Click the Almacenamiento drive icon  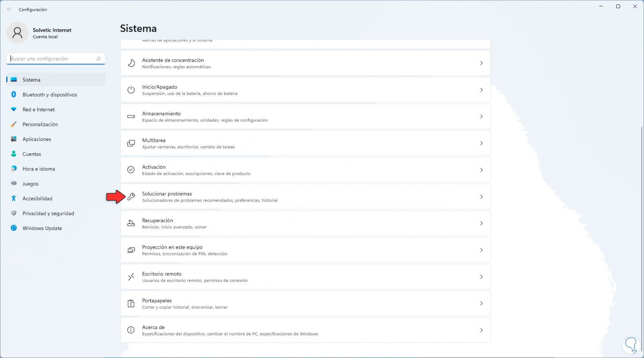(131, 116)
